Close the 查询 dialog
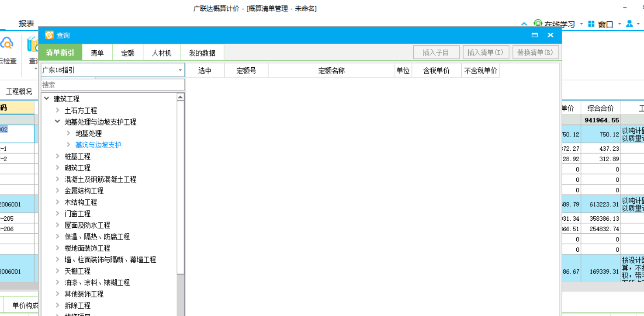Image resolution: width=644 pixels, height=316 pixels. click(551, 35)
